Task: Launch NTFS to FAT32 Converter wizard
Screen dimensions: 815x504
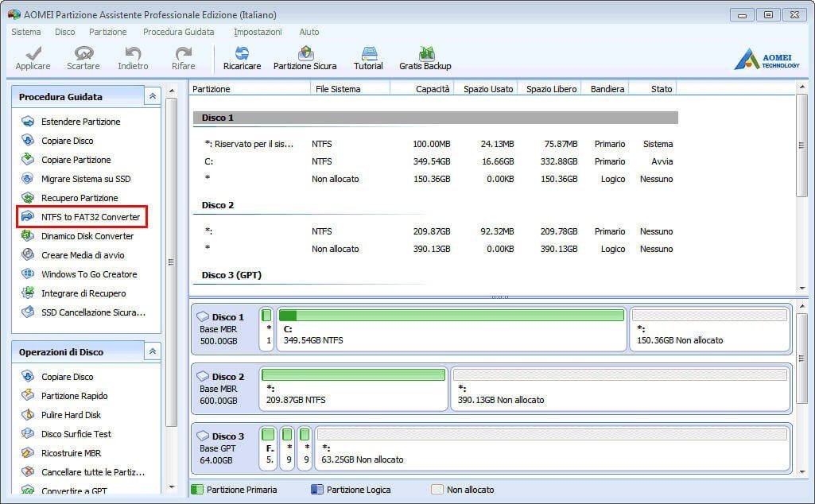Action: [90, 217]
